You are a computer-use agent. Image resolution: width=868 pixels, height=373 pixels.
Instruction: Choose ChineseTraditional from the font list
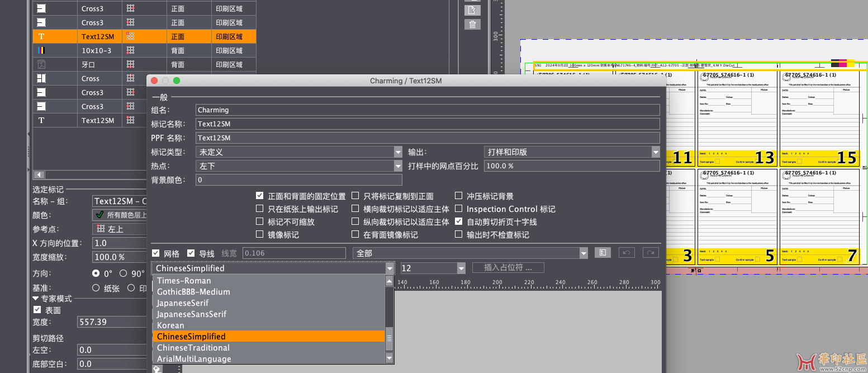(269, 348)
